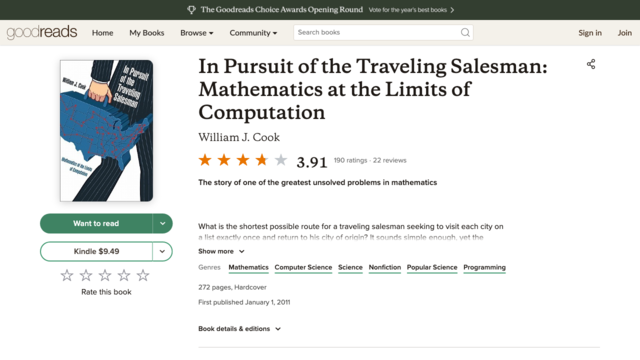640x360 pixels.
Task: Open the Browse menu
Action: coord(197,33)
